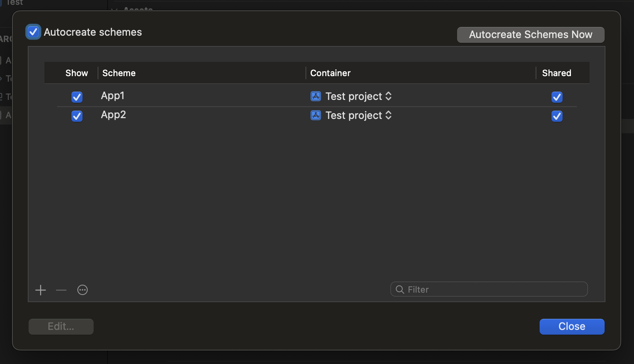The height and width of the screenshot is (364, 634).
Task: Click the App1 Xcode project icon
Action: [x=316, y=96]
